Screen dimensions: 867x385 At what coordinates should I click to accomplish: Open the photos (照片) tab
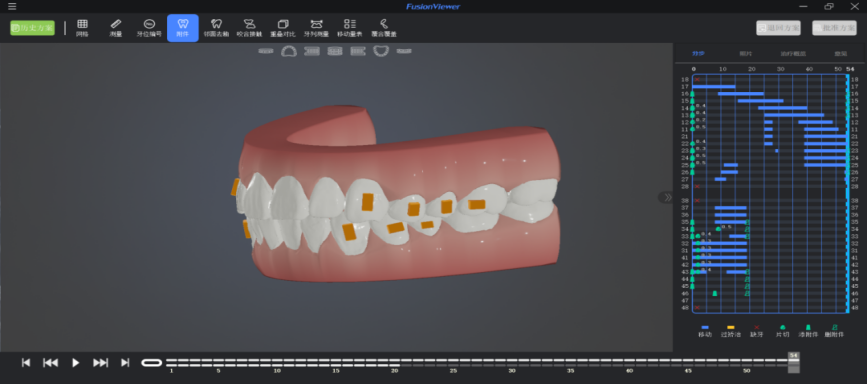click(746, 54)
